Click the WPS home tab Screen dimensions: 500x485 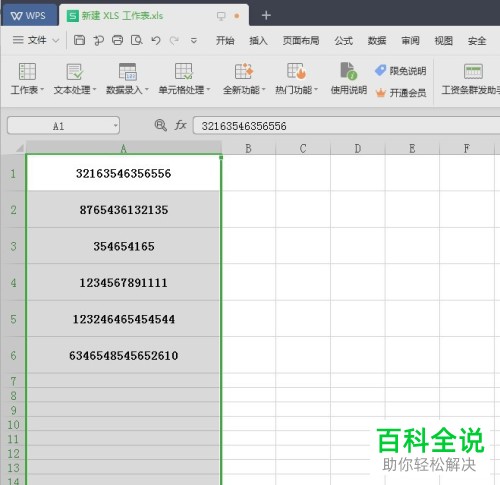coord(29,15)
